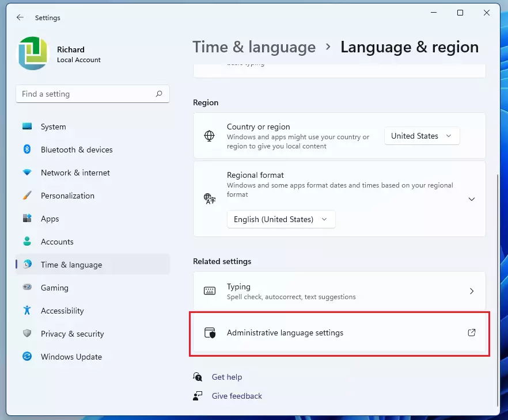Select Time & language category
The width and height of the screenshot is (508, 420).
pyautogui.click(x=93, y=264)
